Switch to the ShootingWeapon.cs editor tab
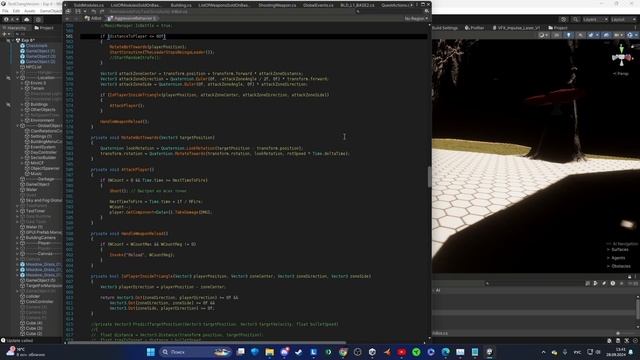This screenshot has width=640, height=360. coord(277,5)
